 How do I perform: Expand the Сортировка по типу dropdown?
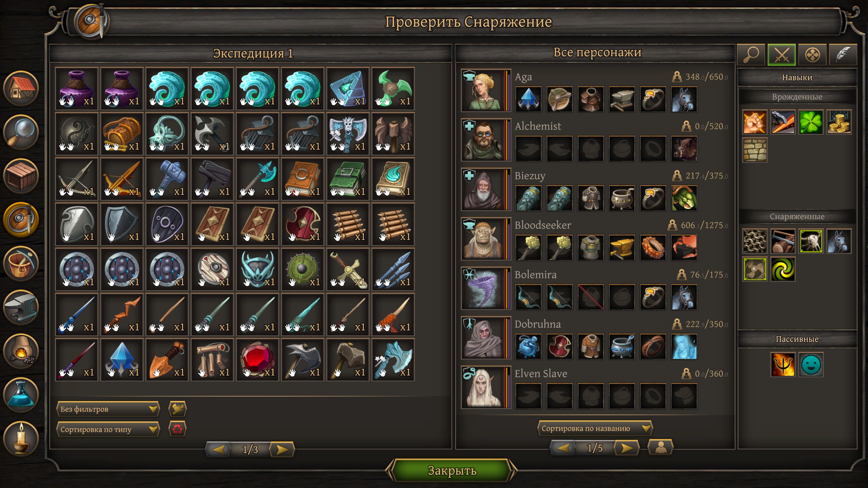click(x=108, y=429)
